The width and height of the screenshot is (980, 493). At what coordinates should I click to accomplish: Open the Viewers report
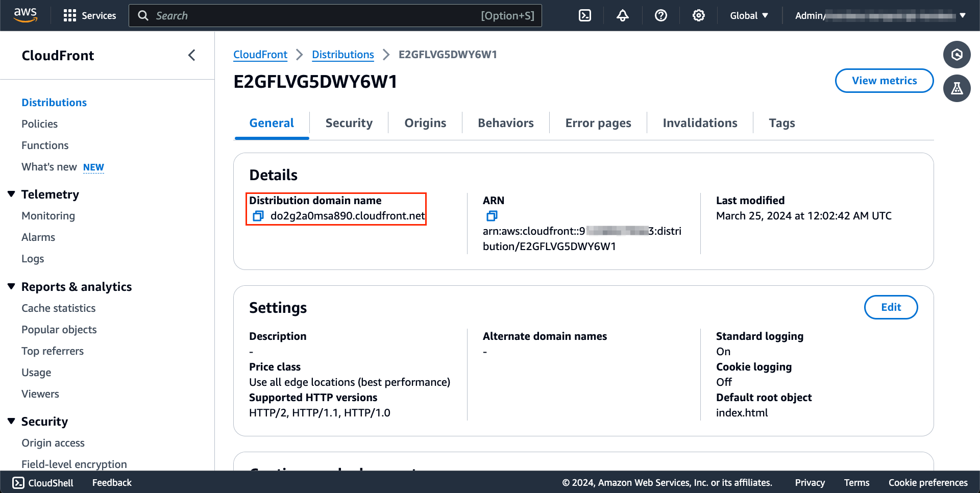tap(40, 394)
